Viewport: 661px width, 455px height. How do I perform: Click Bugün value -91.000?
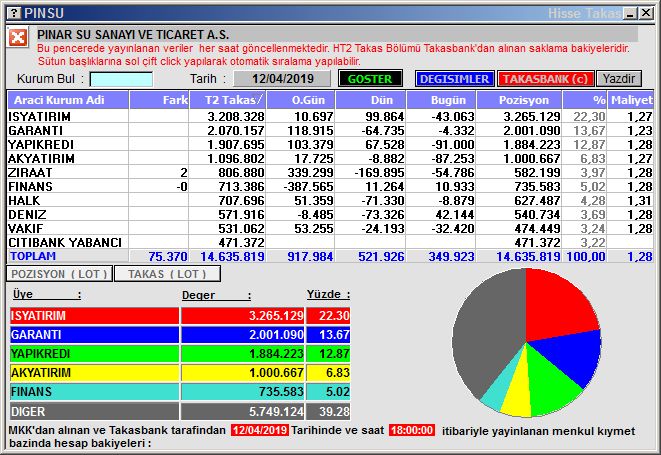[x=452, y=144]
